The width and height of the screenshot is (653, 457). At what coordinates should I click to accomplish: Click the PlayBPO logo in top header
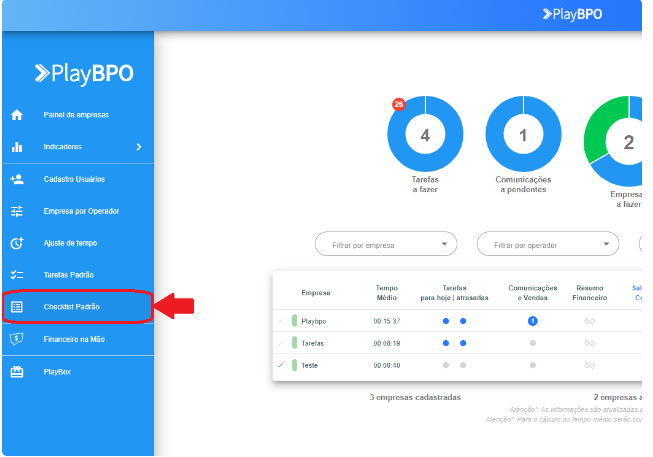pyautogui.click(x=572, y=14)
